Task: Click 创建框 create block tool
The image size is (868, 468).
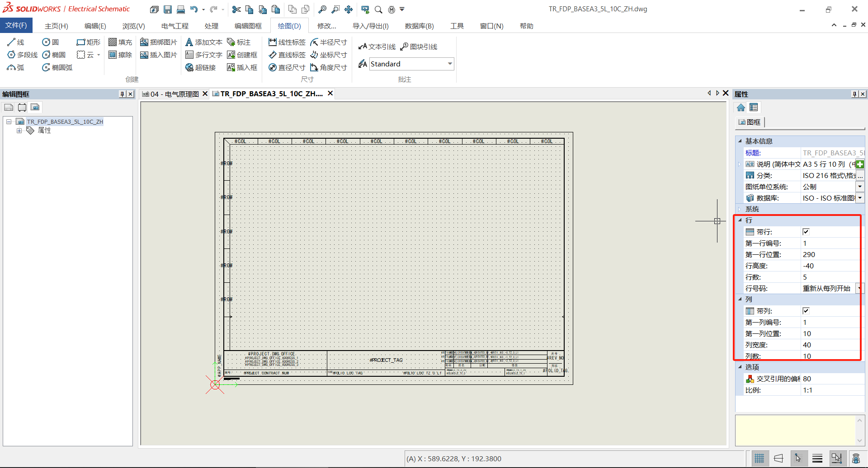Action: pos(242,55)
